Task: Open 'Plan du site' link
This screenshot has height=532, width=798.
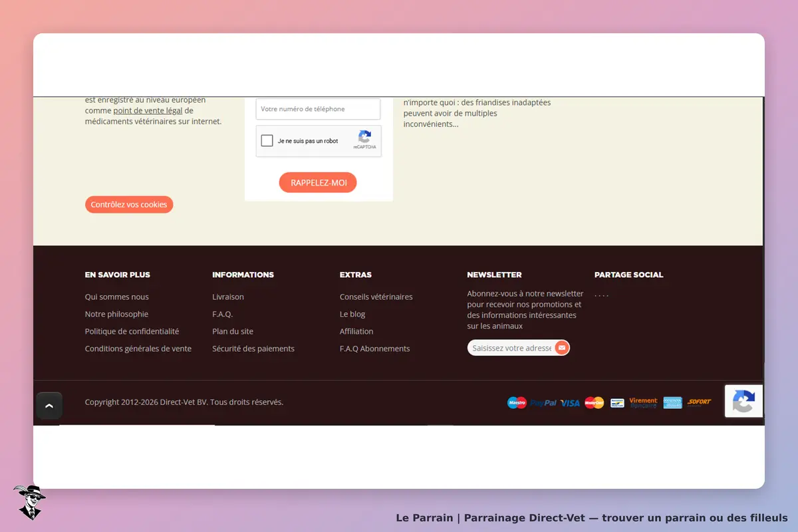Action: tap(233, 331)
